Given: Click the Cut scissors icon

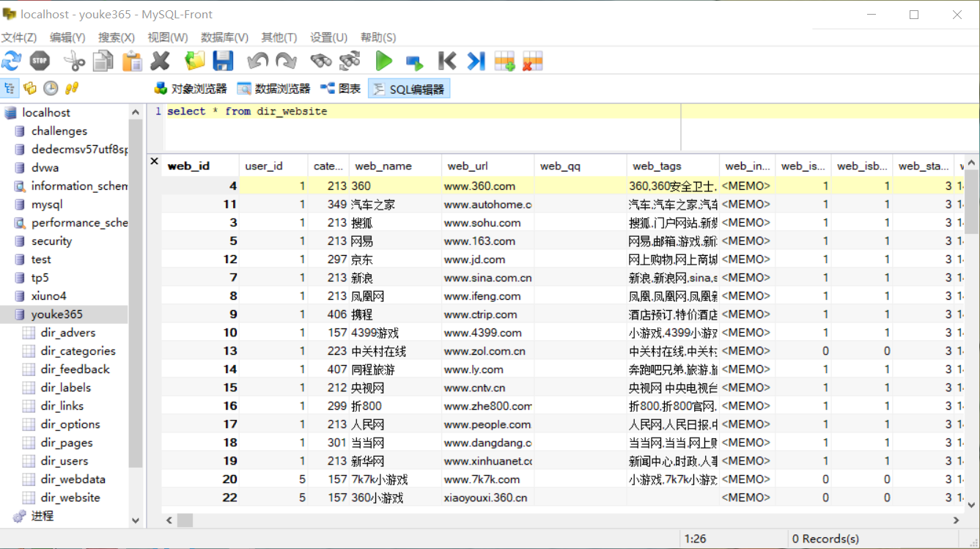Looking at the screenshot, I should pyautogui.click(x=75, y=61).
